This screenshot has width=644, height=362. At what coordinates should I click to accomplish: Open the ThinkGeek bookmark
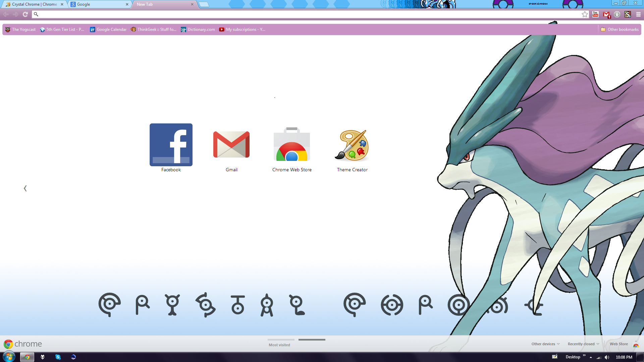click(x=154, y=29)
